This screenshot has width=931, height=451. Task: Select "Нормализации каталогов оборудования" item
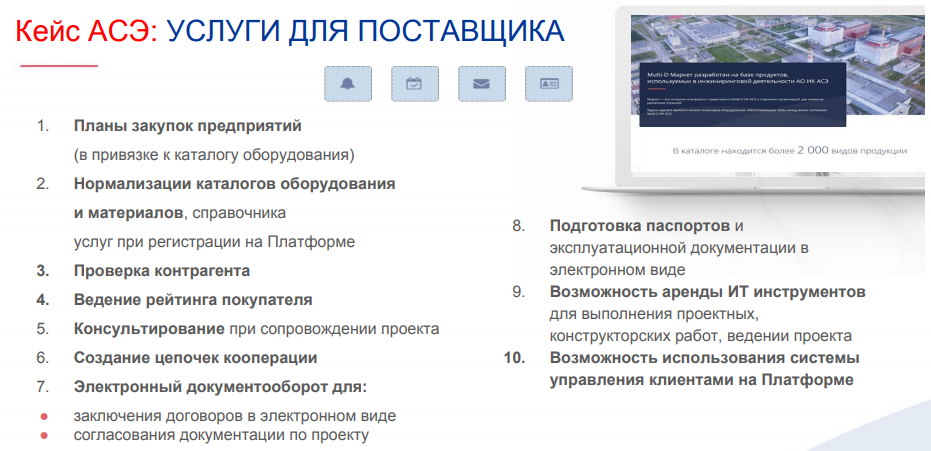click(234, 184)
